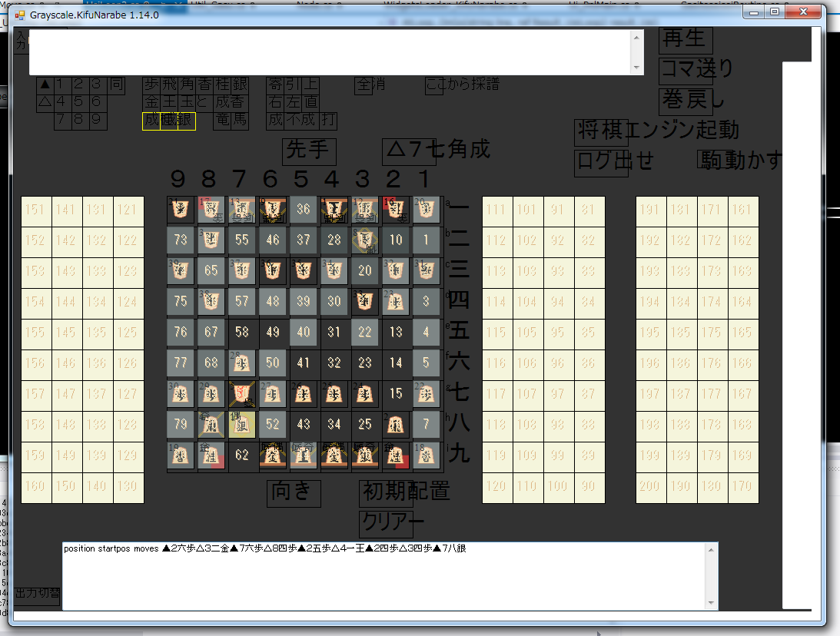Select the black king on square 5九
This screenshot has height=636, width=840.
point(304,455)
